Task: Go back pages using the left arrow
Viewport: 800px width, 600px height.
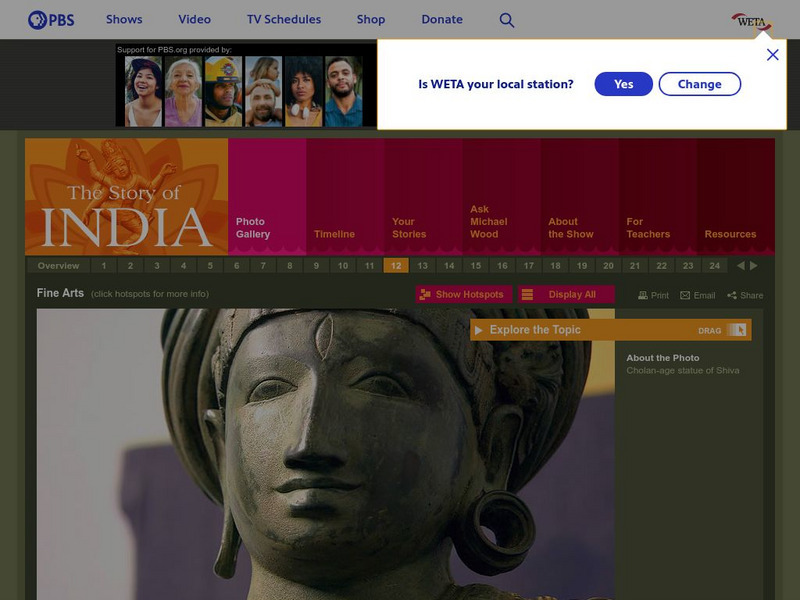Action: (x=740, y=265)
